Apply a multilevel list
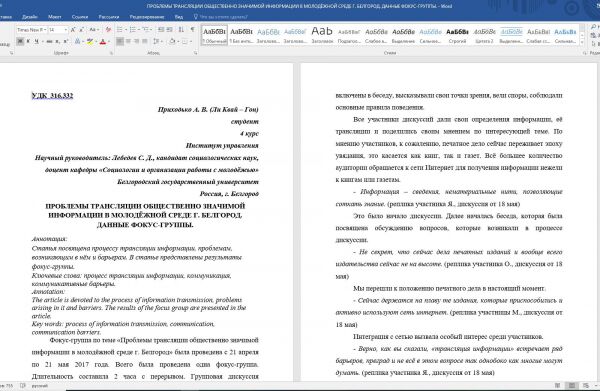This screenshot has height=391, width=600. tap(145, 29)
